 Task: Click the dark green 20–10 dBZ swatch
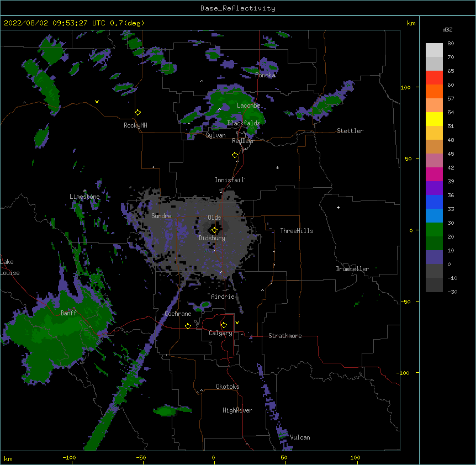pos(434,243)
